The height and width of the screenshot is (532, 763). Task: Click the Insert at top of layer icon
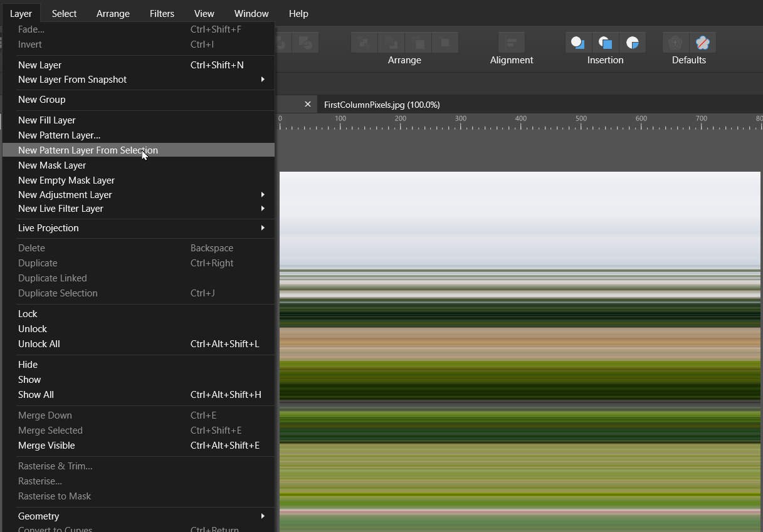605,43
